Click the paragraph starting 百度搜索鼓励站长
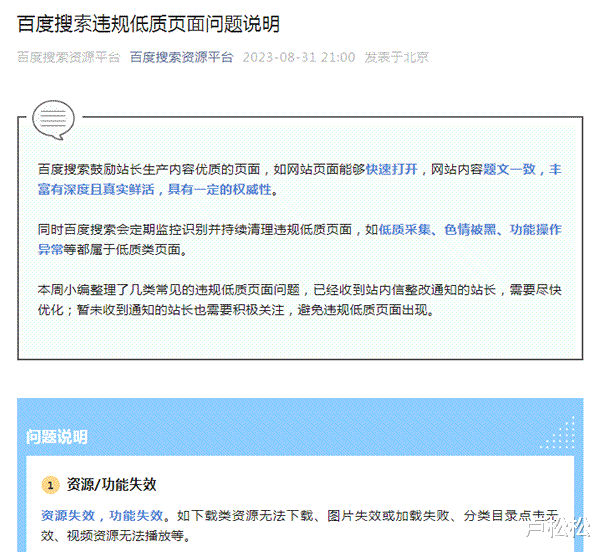This screenshot has height=552, width=602. click(300, 179)
